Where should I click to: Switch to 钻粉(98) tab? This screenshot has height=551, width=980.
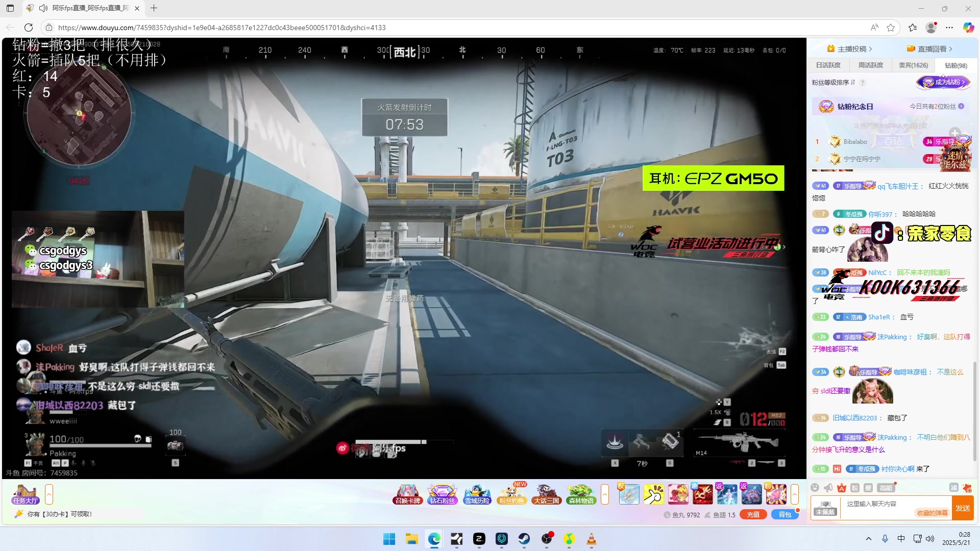955,65
